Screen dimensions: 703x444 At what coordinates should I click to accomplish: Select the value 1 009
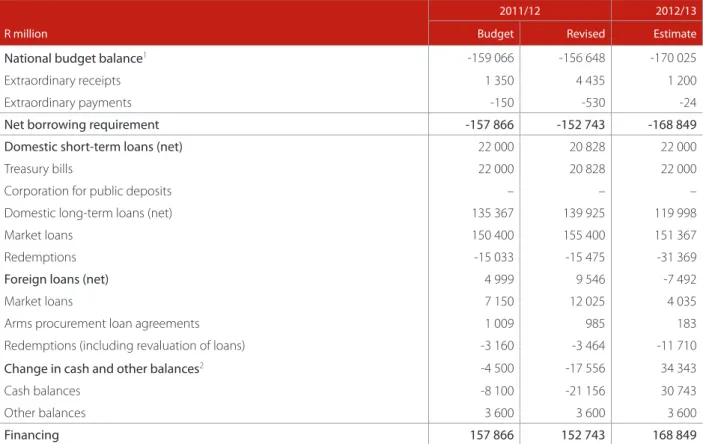click(x=499, y=323)
